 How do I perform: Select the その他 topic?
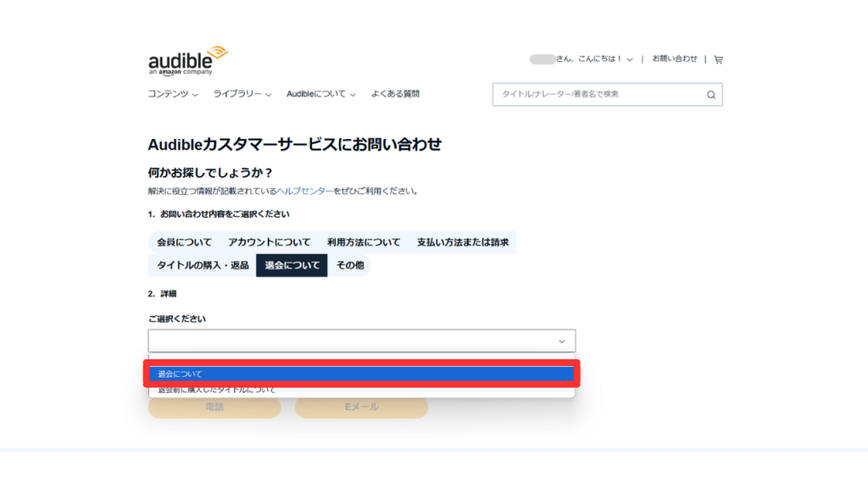[350, 265]
